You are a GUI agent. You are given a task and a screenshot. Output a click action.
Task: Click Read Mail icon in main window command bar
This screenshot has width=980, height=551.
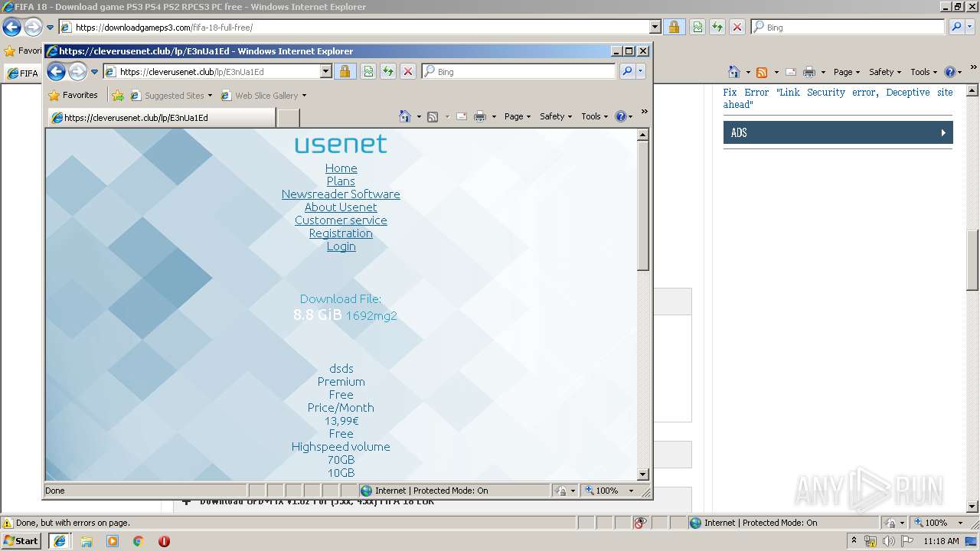point(791,72)
